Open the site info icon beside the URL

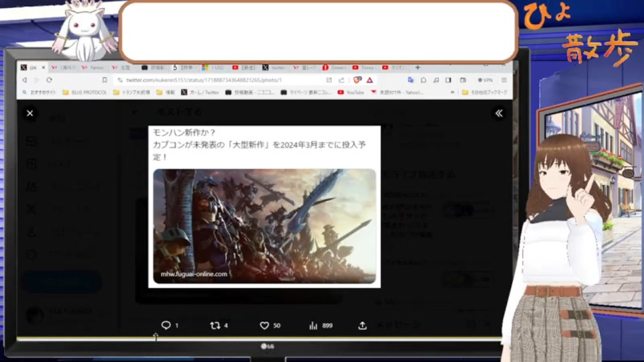coord(120,80)
